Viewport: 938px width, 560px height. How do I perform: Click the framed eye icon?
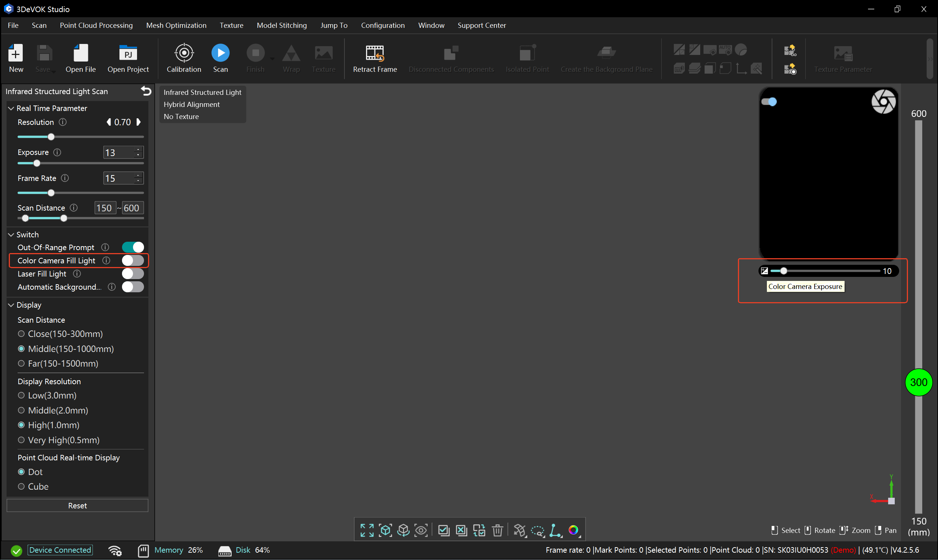click(421, 530)
